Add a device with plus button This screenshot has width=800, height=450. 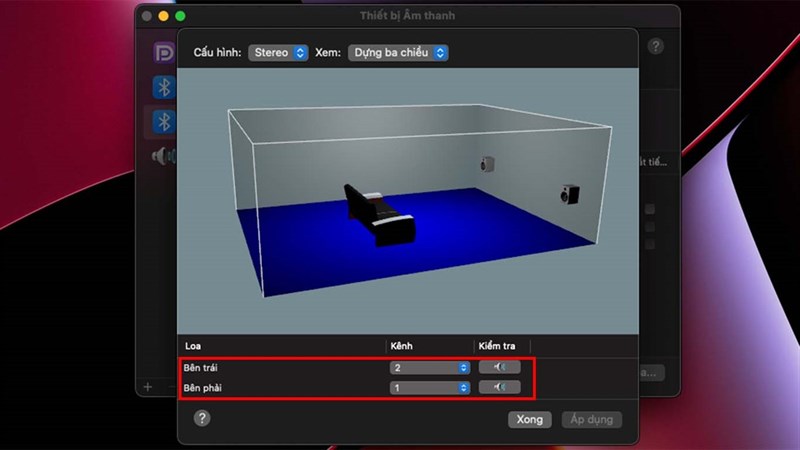pyautogui.click(x=148, y=387)
